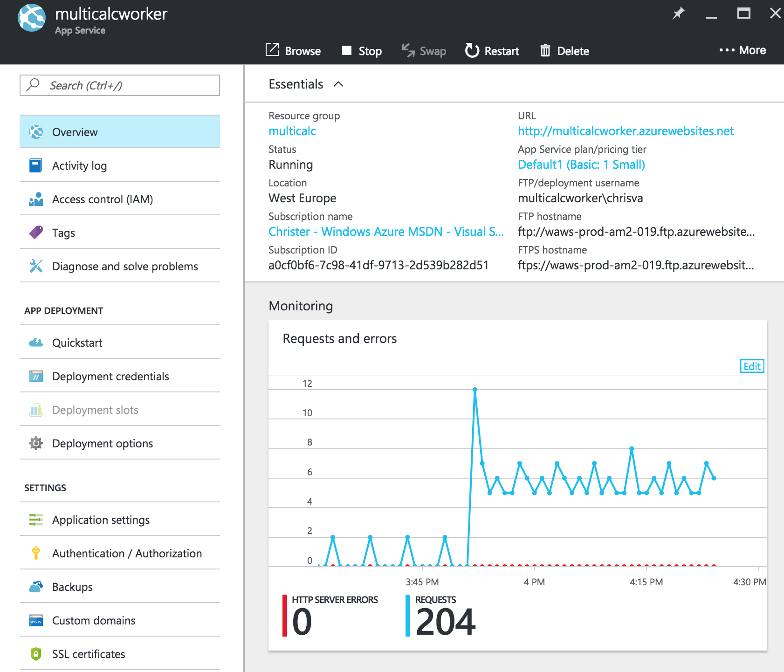Click the REQUESTS 204 metric
This screenshot has height=672, width=784.
441,616
